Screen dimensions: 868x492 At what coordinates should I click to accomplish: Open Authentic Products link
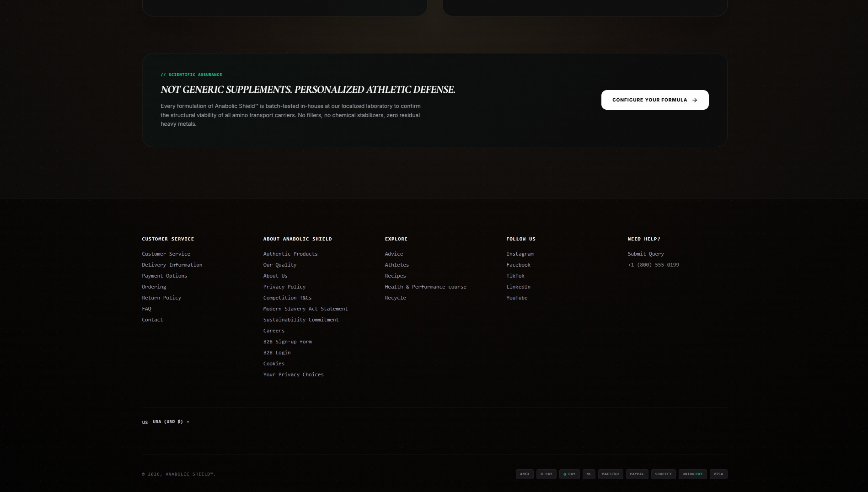(290, 254)
